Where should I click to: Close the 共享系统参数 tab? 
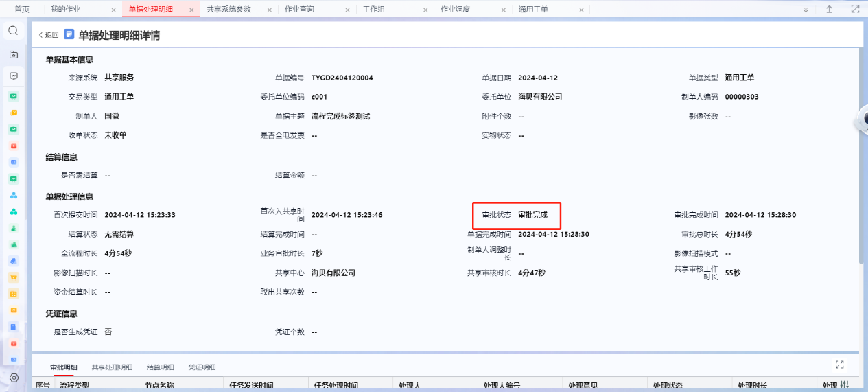[270, 10]
